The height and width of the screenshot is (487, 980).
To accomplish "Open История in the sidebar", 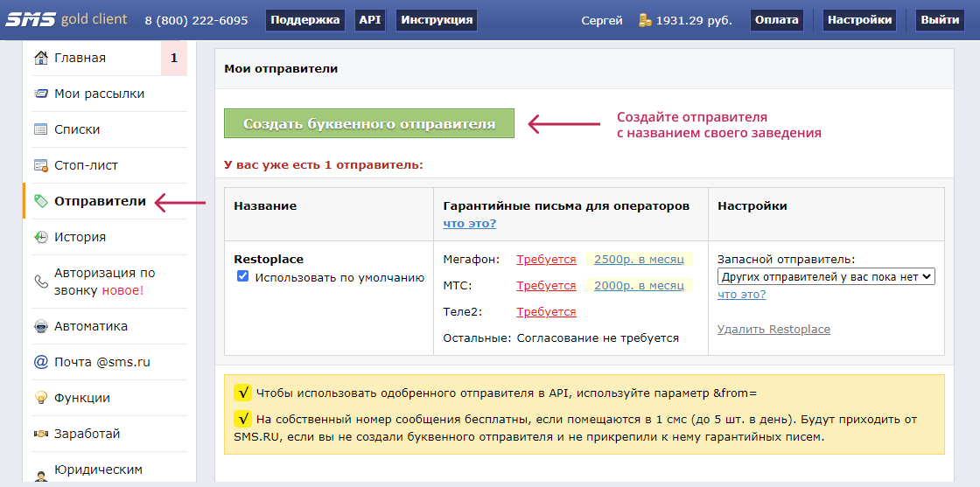I will tap(80, 237).
